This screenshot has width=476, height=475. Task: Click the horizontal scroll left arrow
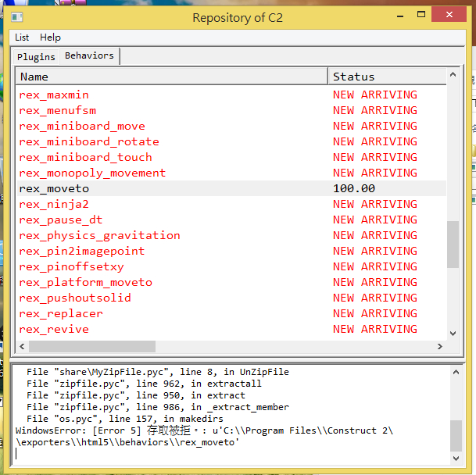pyautogui.click(x=22, y=346)
